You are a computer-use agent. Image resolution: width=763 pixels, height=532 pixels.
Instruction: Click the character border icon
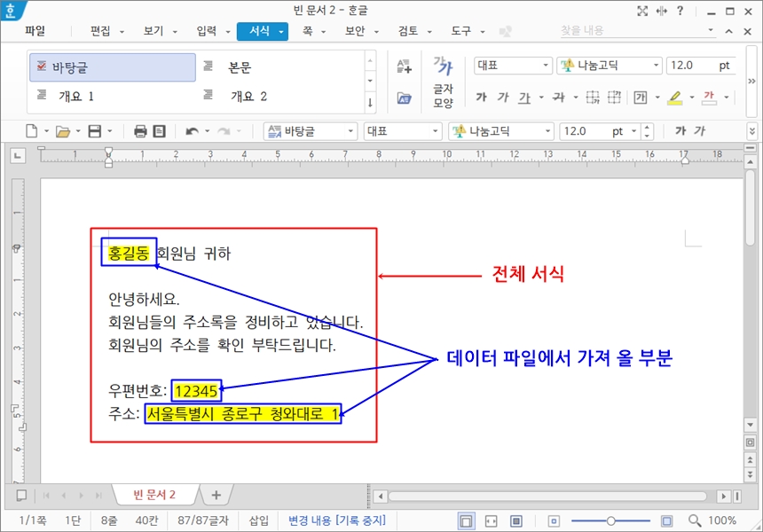(x=641, y=98)
